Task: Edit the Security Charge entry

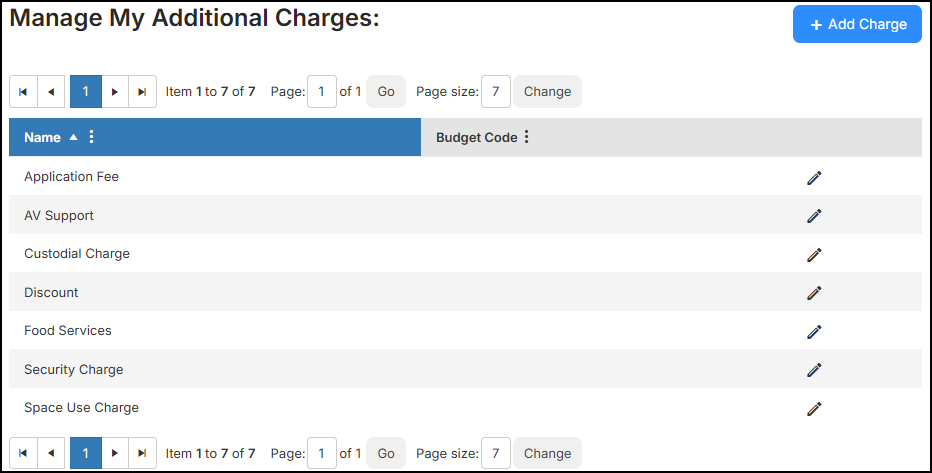Action: tap(814, 370)
